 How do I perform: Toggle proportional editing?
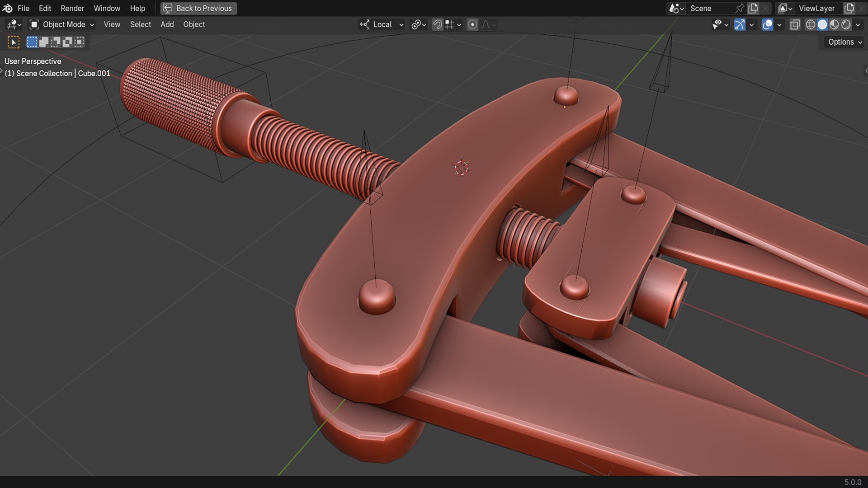click(472, 24)
